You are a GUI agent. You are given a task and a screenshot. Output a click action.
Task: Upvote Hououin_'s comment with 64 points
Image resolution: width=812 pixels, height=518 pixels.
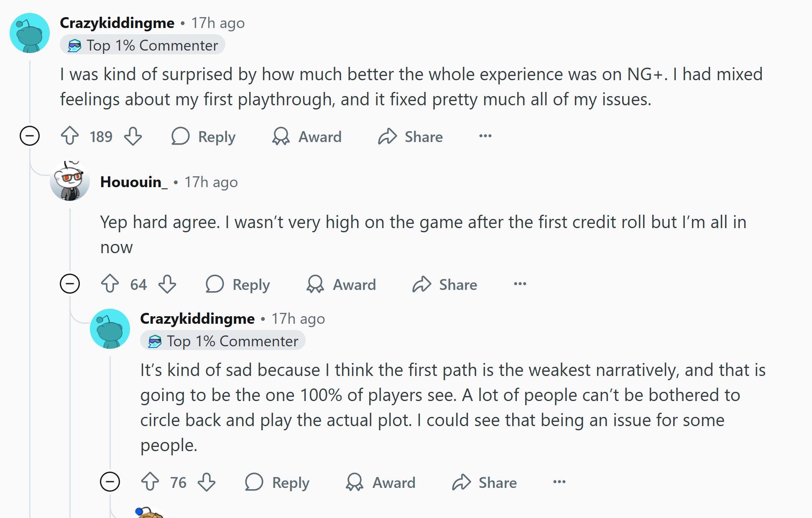[x=110, y=284]
